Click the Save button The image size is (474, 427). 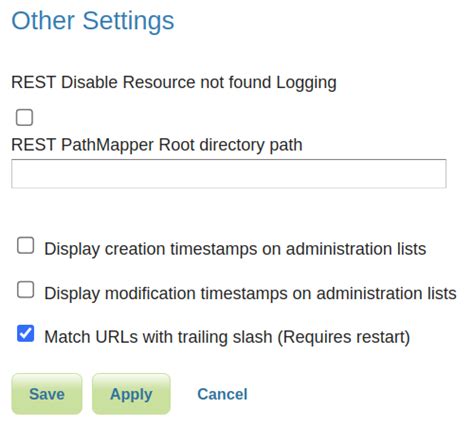[47, 394]
